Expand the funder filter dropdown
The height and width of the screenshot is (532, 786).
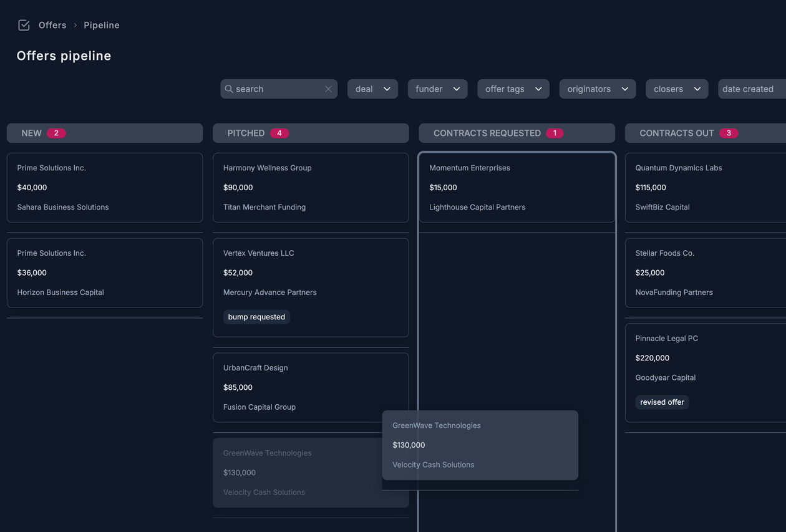(437, 89)
